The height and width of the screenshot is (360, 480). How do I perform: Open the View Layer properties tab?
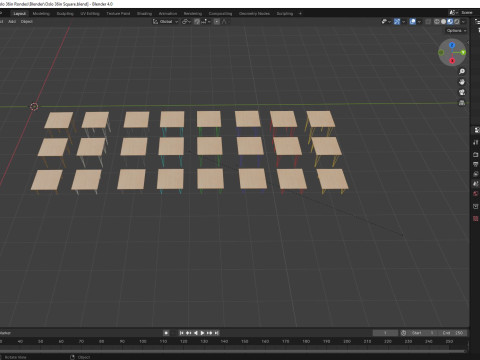[476, 174]
